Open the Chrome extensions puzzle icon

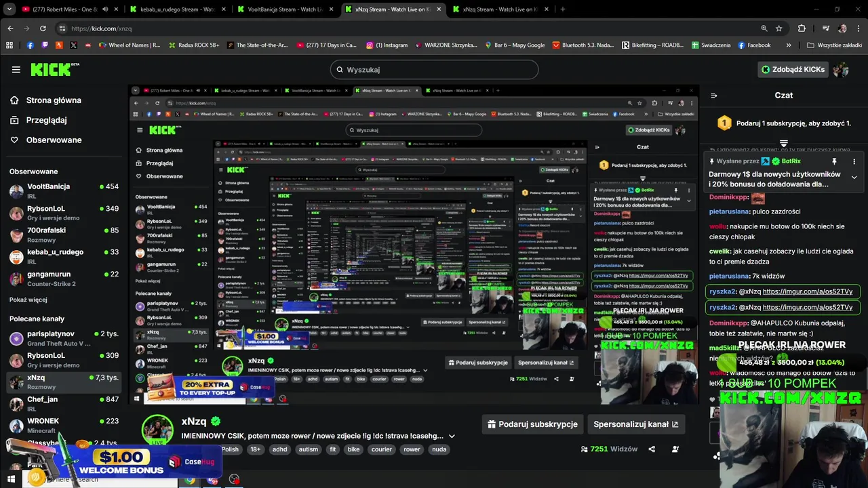(x=802, y=28)
